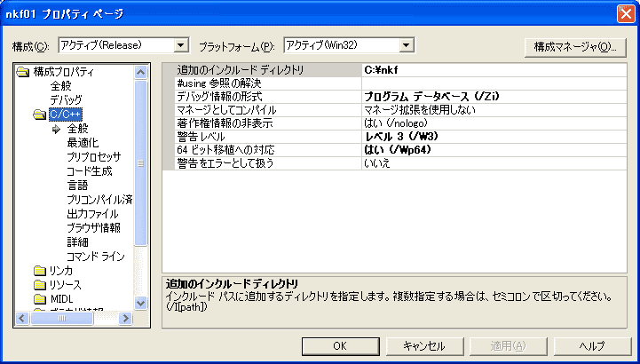Select プリプロセッサ in the tree
The width and height of the screenshot is (640, 364).
(x=94, y=157)
